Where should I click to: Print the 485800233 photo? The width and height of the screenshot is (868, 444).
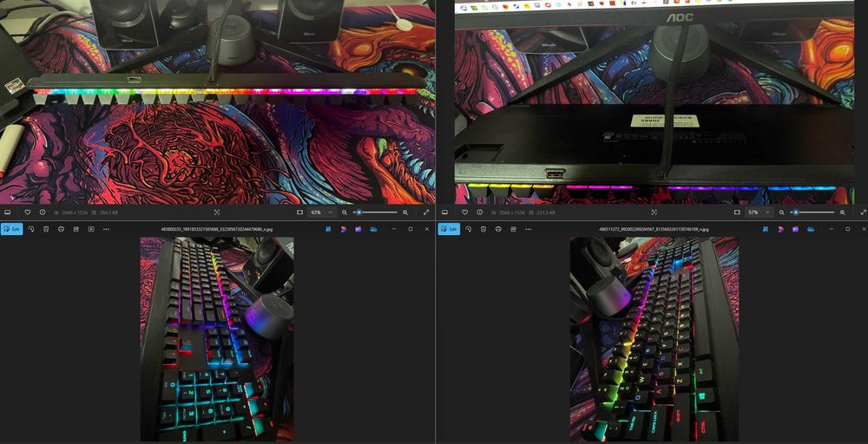(61, 229)
